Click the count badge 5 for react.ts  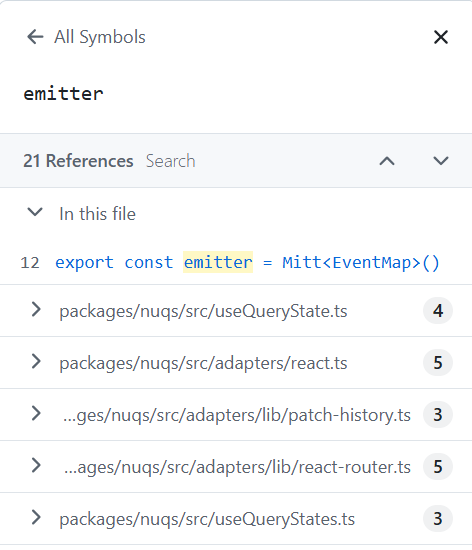[438, 362]
